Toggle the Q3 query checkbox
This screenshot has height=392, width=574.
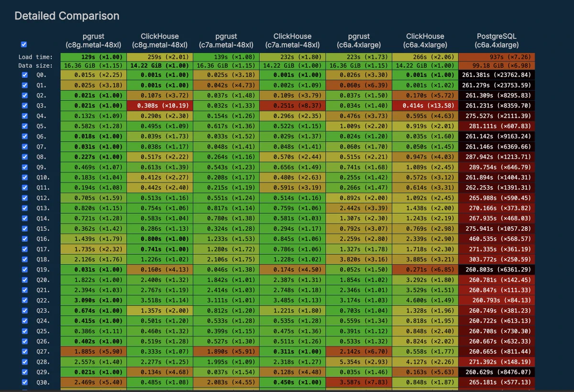(24, 106)
